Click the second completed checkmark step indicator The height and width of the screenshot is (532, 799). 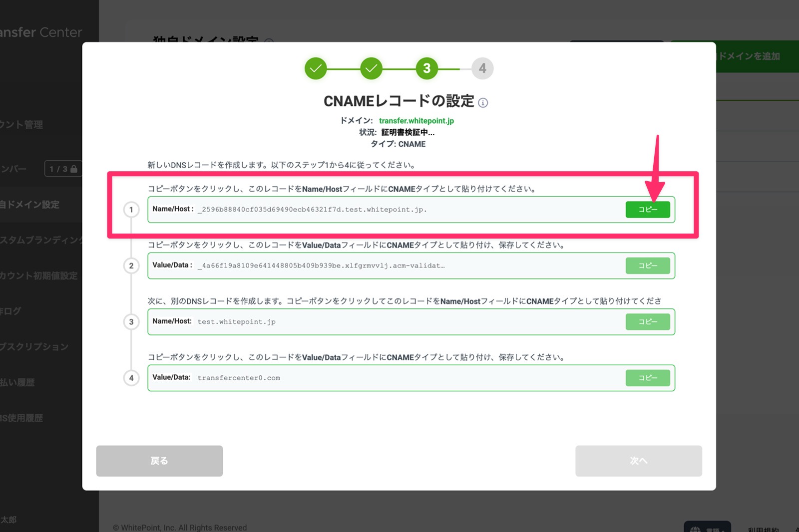371,68
